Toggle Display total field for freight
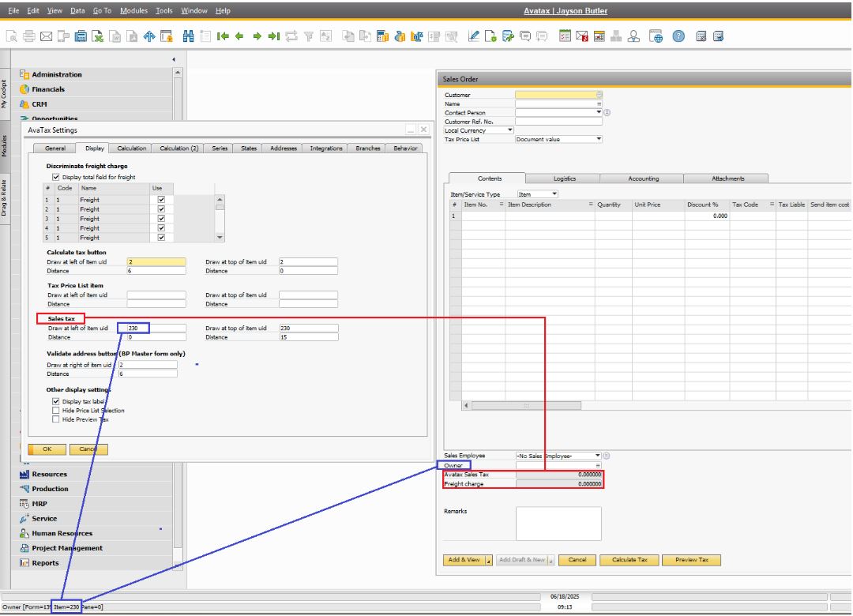 [x=55, y=177]
